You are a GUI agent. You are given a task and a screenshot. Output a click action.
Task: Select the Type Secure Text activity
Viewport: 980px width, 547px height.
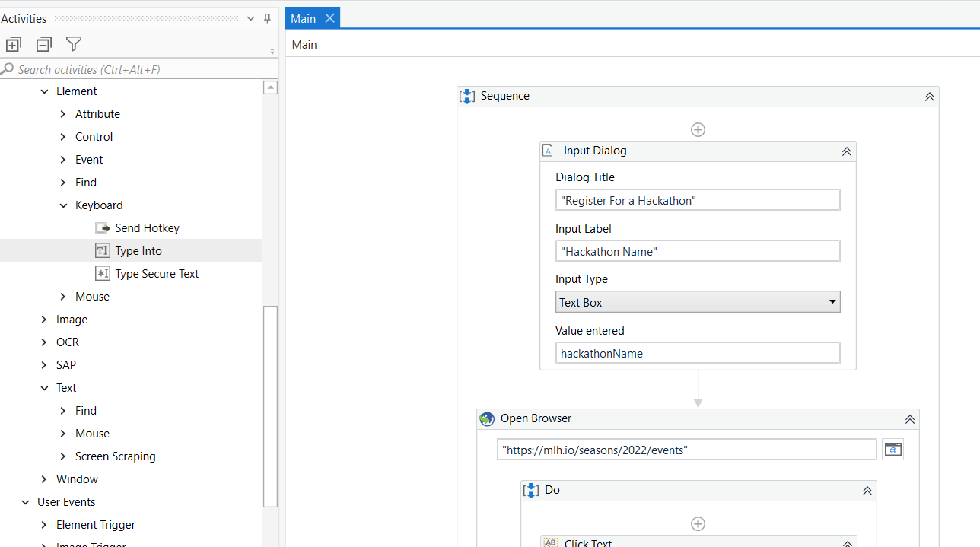click(x=147, y=273)
